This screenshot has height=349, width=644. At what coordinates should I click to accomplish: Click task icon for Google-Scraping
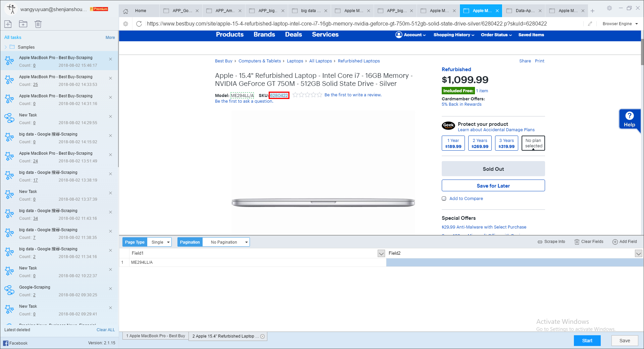(9, 290)
